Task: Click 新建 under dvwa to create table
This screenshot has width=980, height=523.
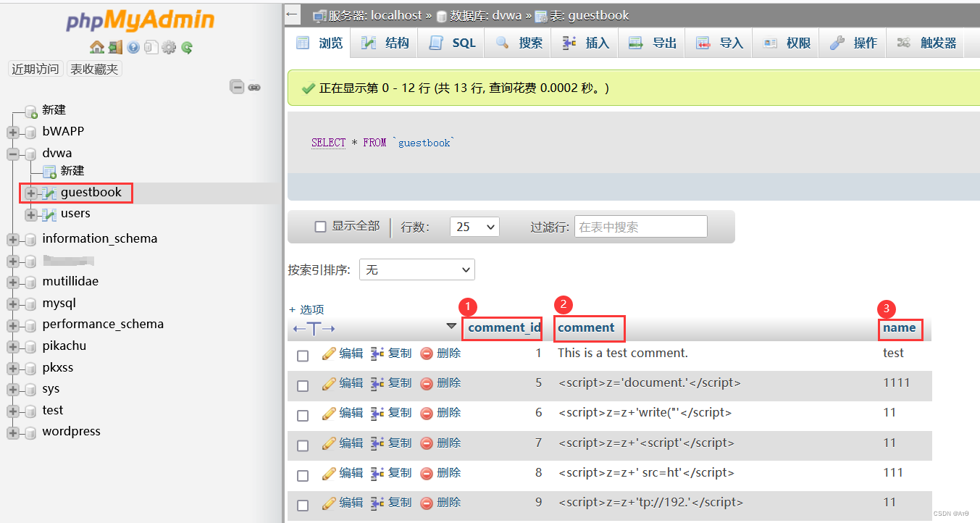Action: (72, 171)
